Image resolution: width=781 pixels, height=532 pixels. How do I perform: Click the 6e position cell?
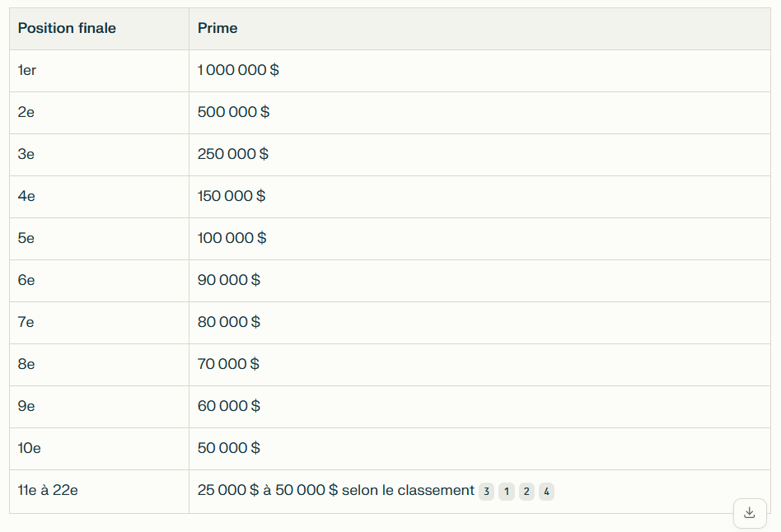click(99, 281)
